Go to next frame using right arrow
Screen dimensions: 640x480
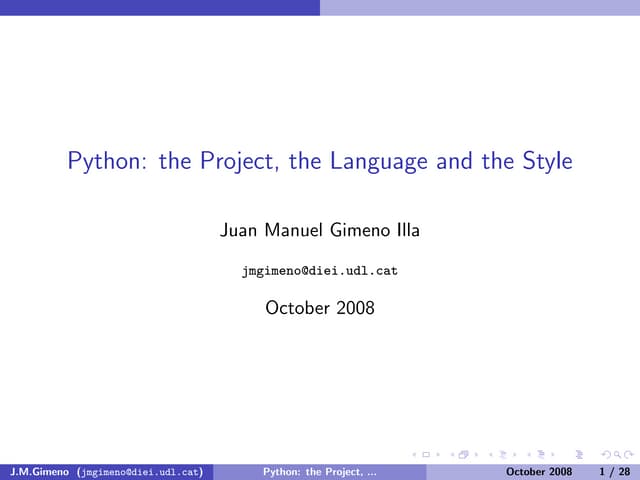(x=476, y=456)
